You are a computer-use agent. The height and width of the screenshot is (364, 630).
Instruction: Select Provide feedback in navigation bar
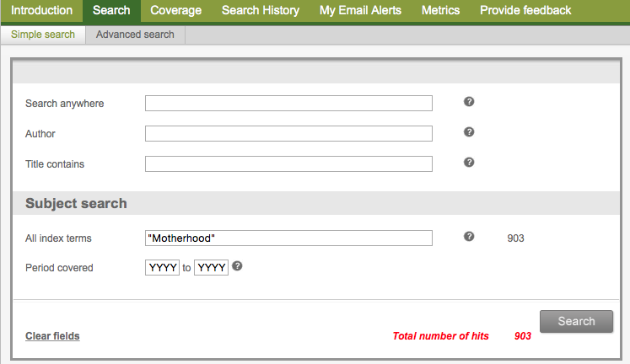(525, 11)
